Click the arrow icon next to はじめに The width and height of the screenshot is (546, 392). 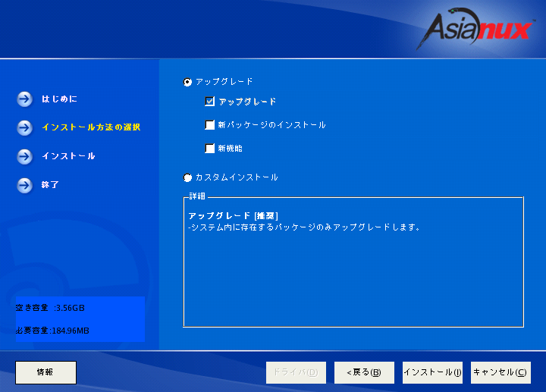pyautogui.click(x=25, y=99)
